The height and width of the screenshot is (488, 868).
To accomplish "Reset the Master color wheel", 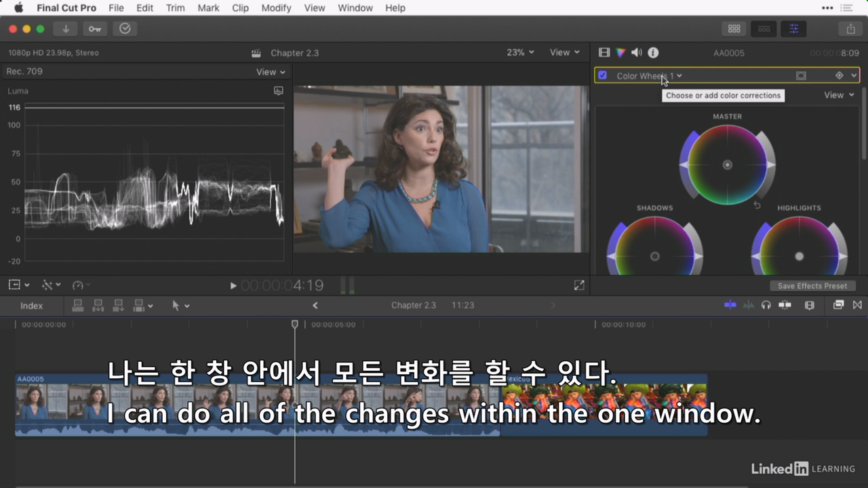I will 757,205.
